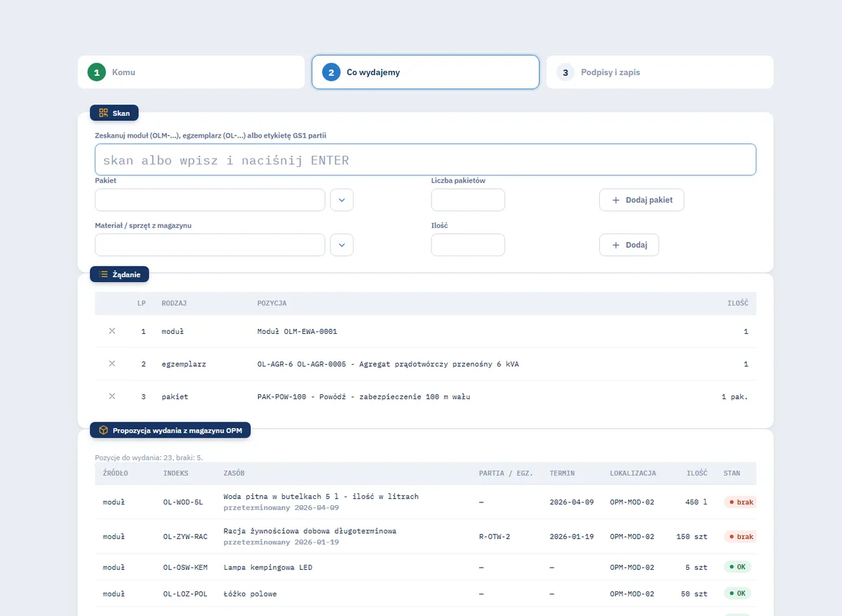Open the Materiał / sprzęt dropdown chevron
Screen dimensions: 842x616
tap(342, 245)
